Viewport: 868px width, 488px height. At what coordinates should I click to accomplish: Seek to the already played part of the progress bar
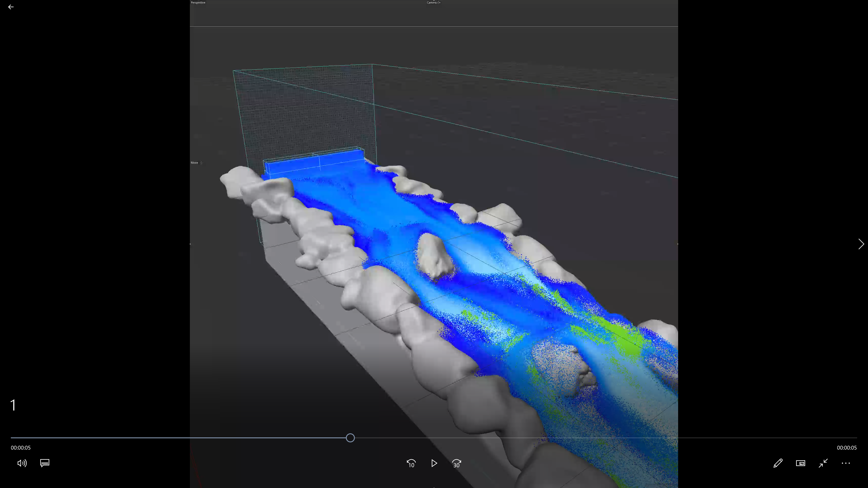[x=178, y=438]
